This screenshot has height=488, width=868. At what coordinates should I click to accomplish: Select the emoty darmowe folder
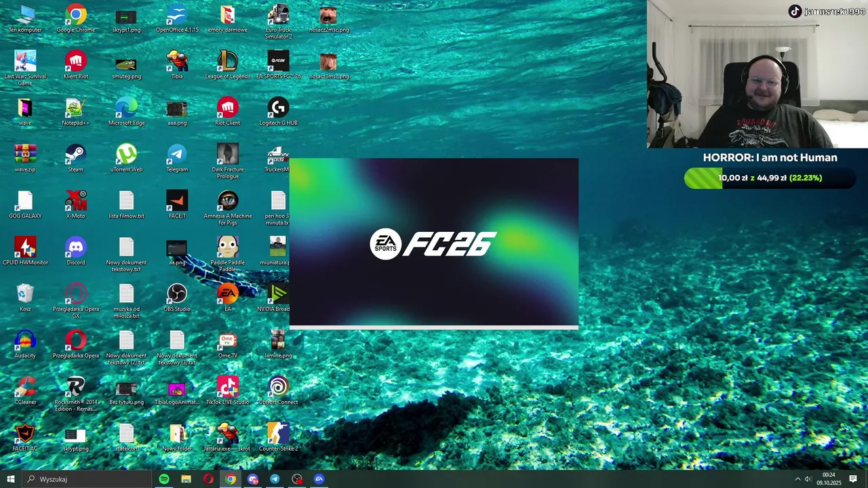click(228, 19)
